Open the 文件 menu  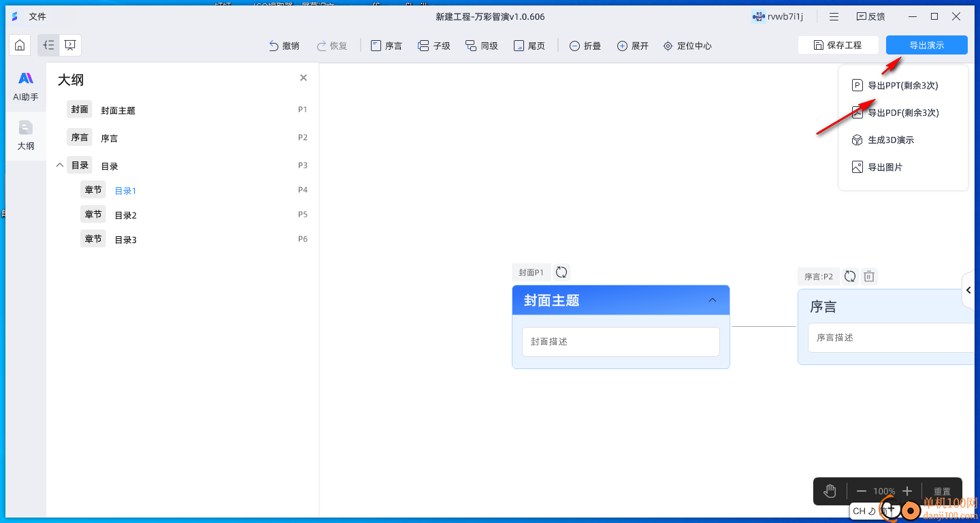(37, 16)
